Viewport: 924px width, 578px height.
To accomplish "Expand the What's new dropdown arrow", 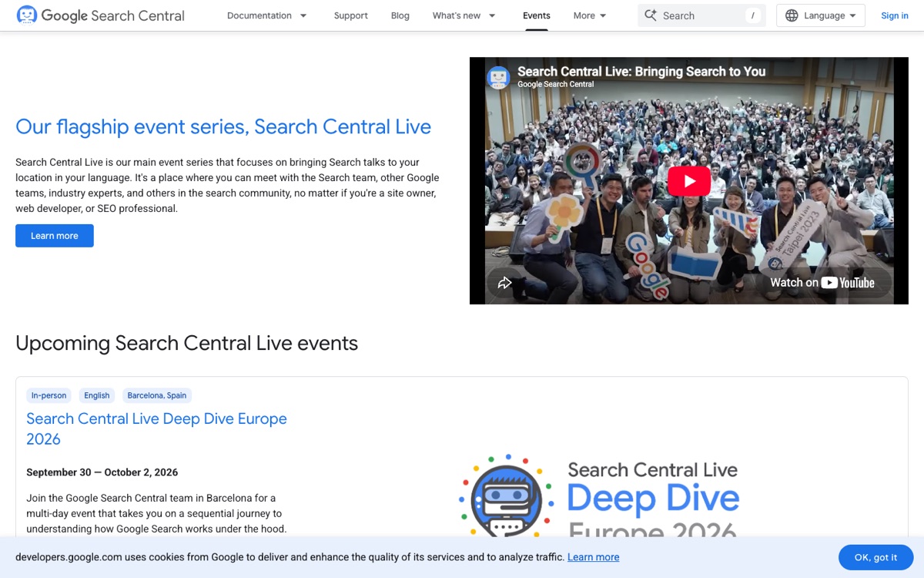I will (492, 15).
